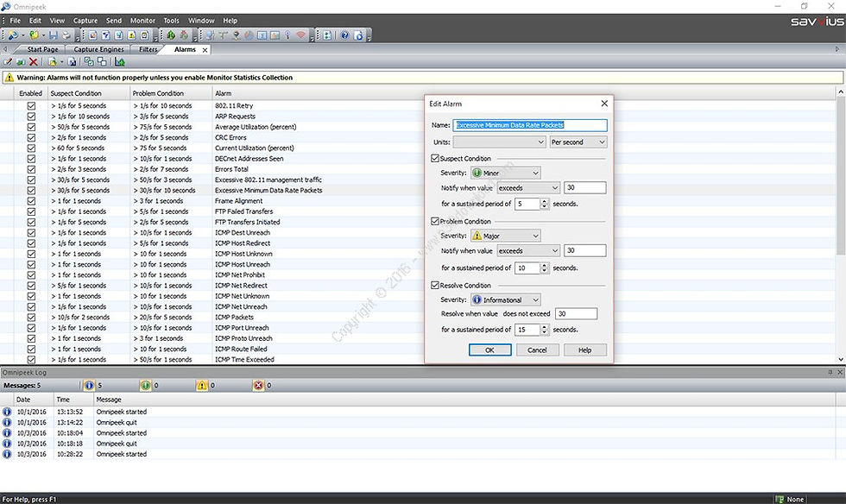Open the Import alarms dropdown arrow

click(x=61, y=62)
